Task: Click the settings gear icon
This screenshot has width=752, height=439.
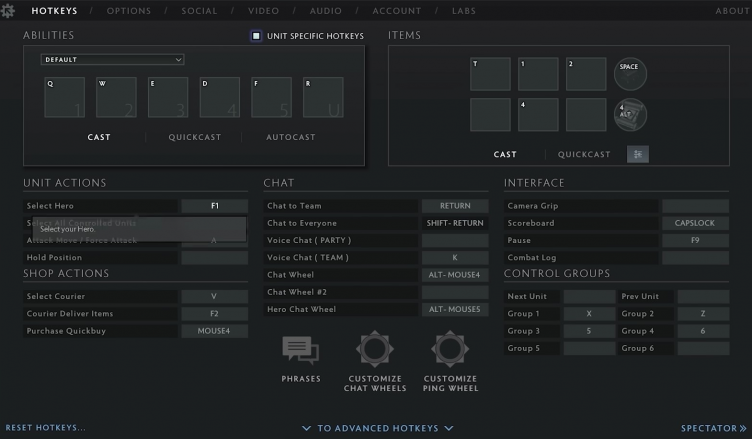Action: [9, 11]
